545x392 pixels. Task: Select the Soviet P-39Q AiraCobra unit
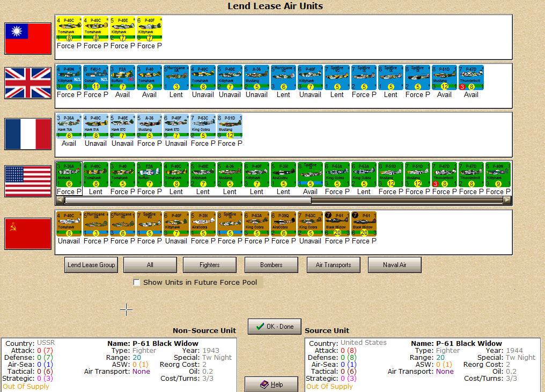(x=283, y=224)
